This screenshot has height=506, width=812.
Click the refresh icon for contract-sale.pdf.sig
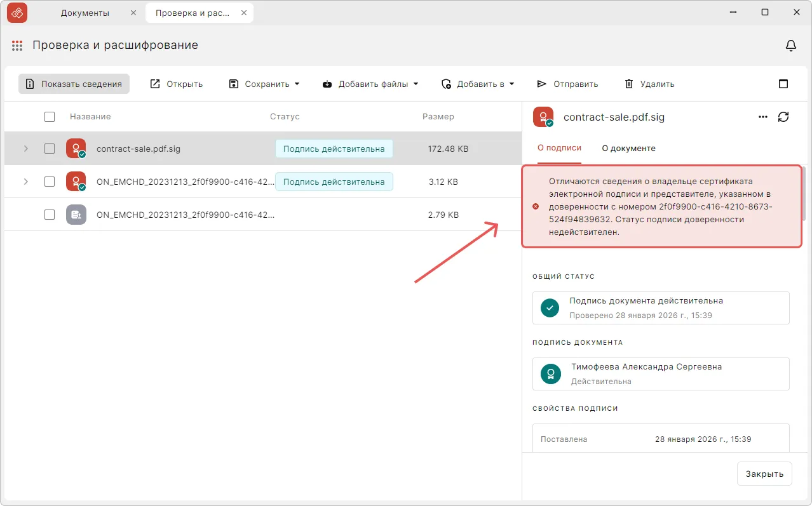(783, 117)
